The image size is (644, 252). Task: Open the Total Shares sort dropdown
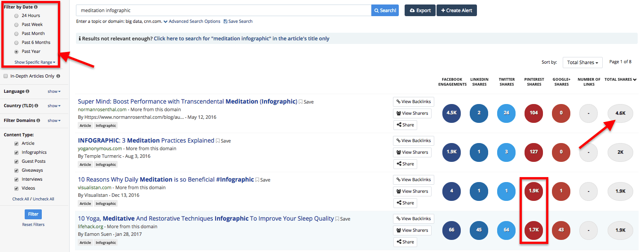click(582, 63)
